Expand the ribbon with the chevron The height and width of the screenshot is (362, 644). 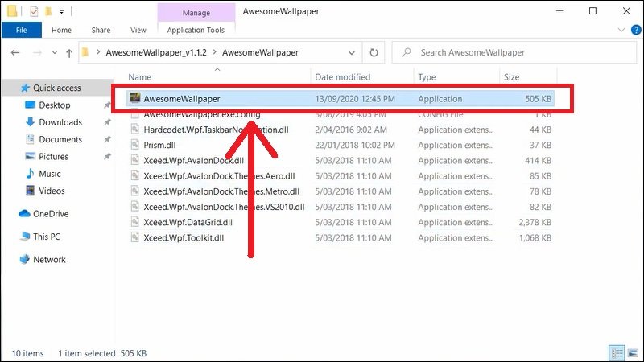[617, 31]
